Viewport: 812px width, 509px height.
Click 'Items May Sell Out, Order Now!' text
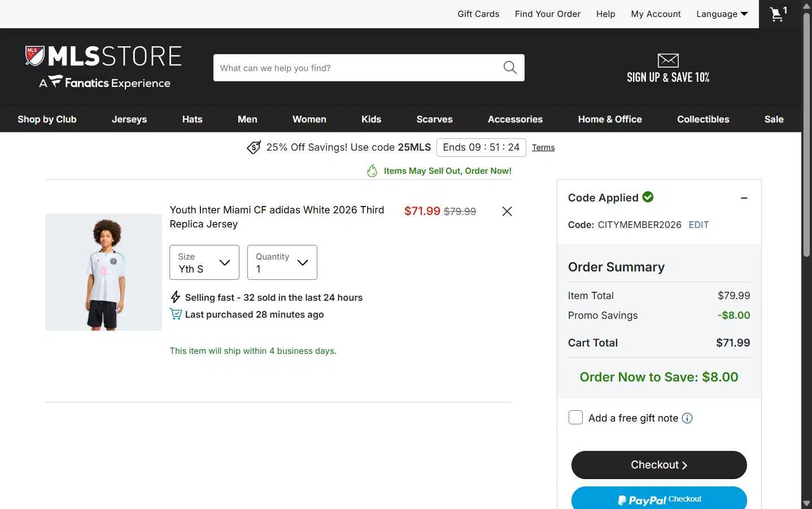click(448, 171)
